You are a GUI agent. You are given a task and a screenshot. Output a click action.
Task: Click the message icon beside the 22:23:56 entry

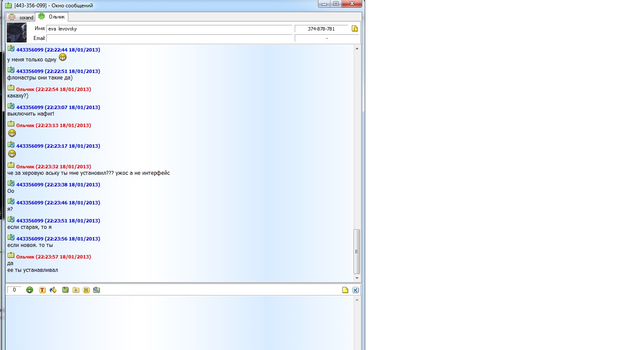(x=11, y=237)
